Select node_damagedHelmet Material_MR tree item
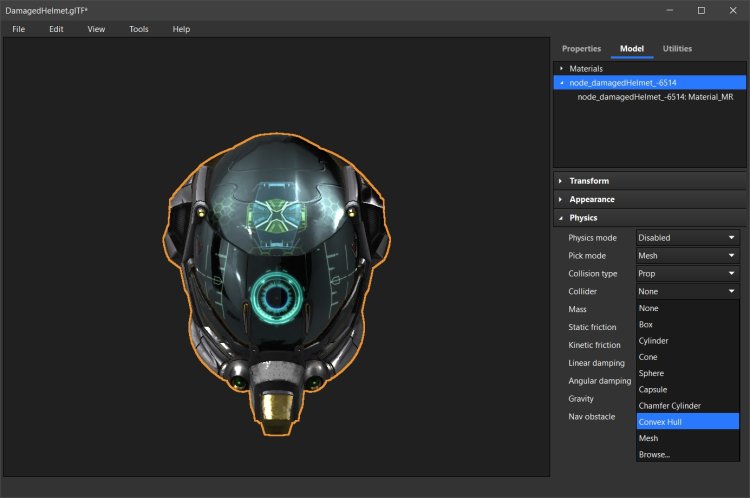750x498 pixels. [x=655, y=97]
